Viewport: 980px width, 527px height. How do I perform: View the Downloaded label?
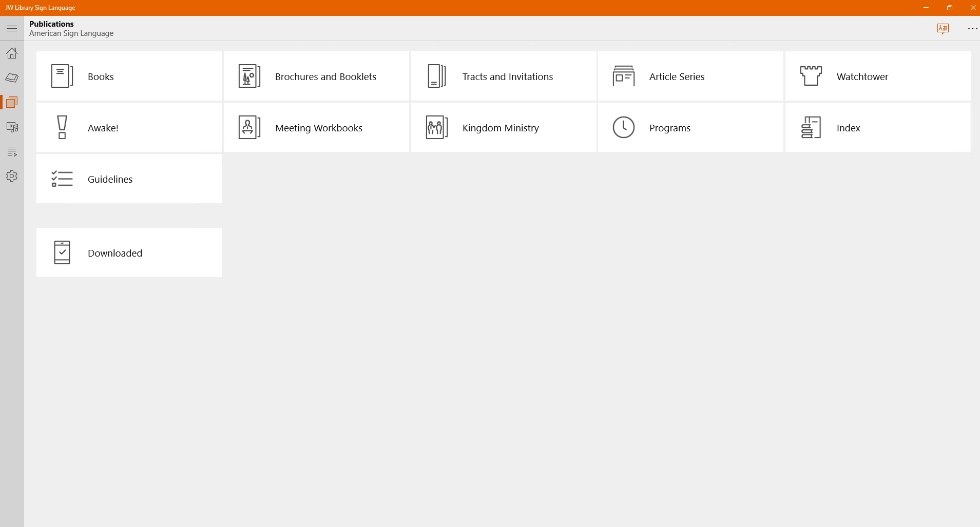tap(115, 253)
